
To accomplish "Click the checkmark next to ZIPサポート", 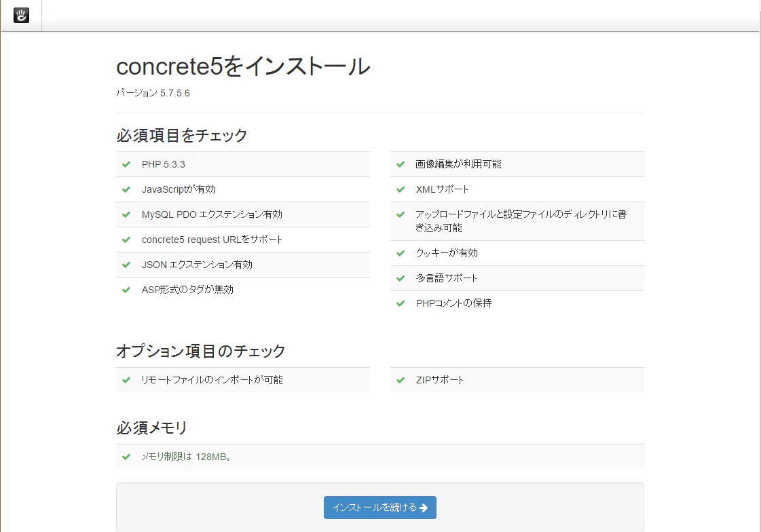I will [x=401, y=380].
